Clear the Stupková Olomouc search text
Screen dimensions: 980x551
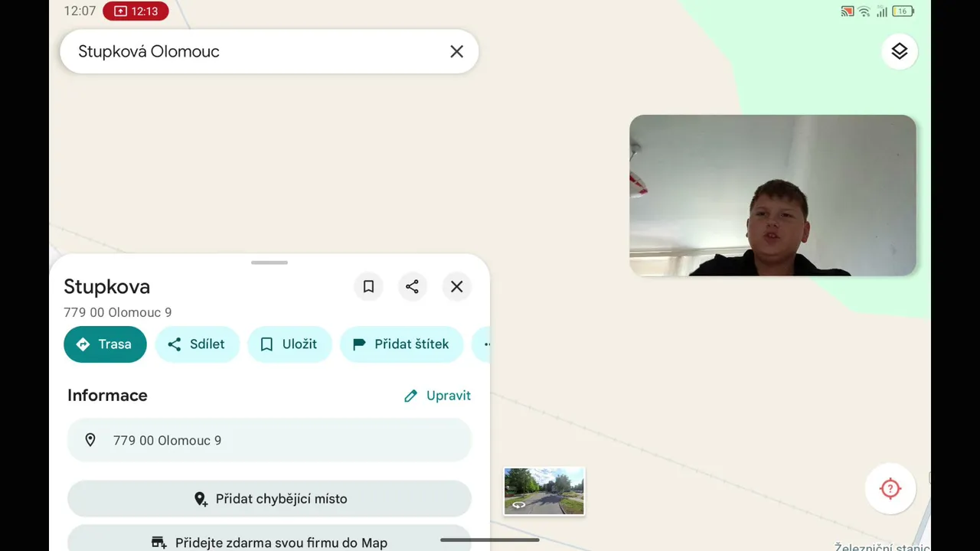[x=456, y=51]
